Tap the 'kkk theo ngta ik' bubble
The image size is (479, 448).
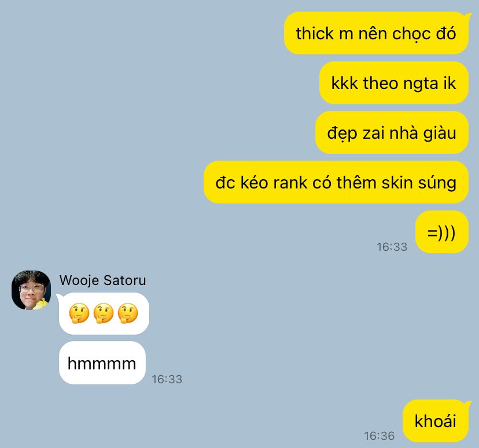pyautogui.click(x=394, y=83)
